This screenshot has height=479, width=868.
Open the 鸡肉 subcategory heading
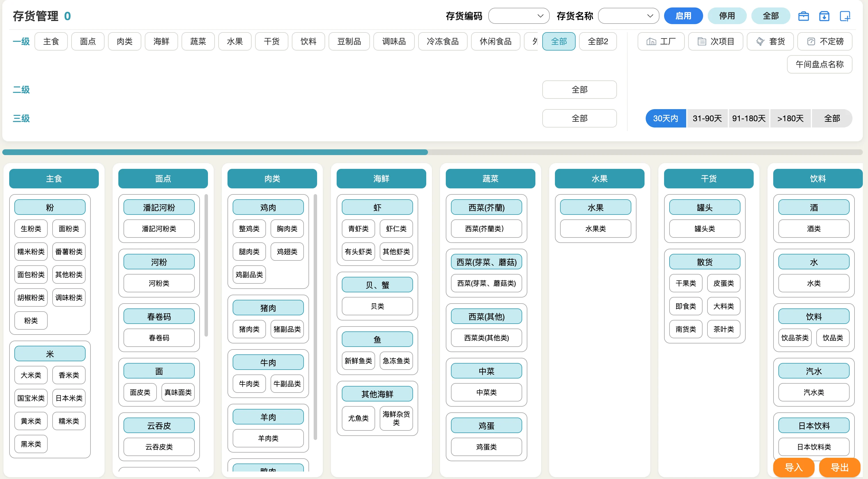268,207
